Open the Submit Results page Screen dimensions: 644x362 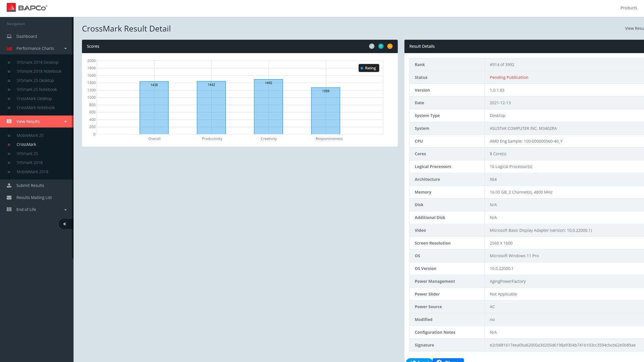[30, 185]
